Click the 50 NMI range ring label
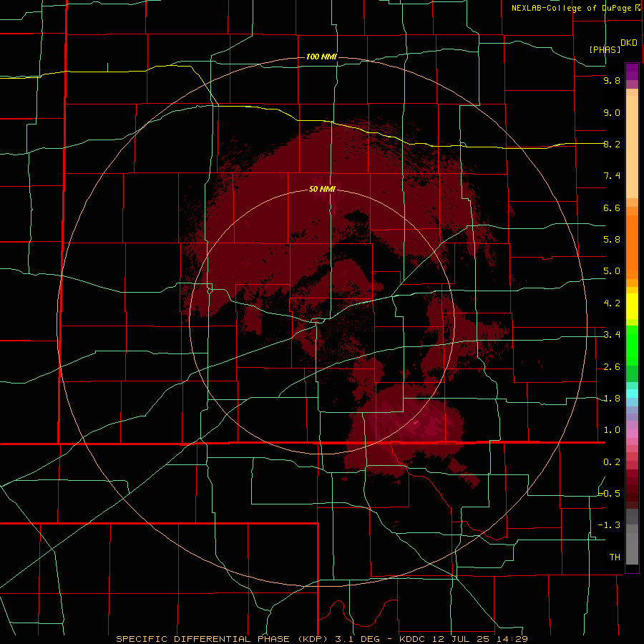644x644 pixels. (322, 189)
